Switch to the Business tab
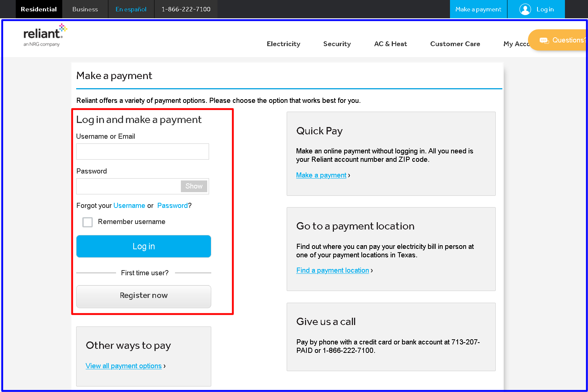Image resolution: width=588 pixels, height=392 pixels. [x=85, y=9]
